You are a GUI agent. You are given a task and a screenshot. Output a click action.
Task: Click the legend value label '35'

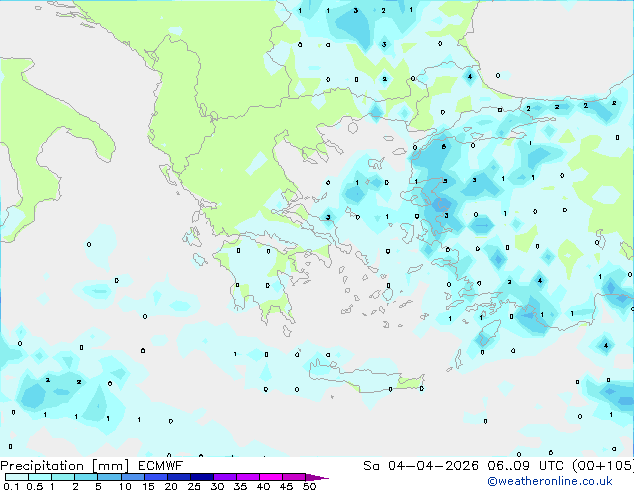(x=240, y=486)
